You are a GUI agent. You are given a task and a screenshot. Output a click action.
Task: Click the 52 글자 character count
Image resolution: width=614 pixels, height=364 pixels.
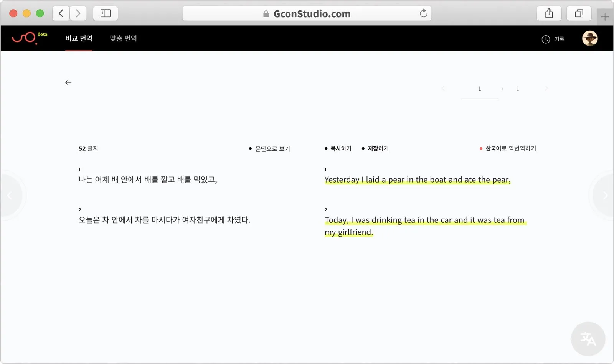[88, 148]
